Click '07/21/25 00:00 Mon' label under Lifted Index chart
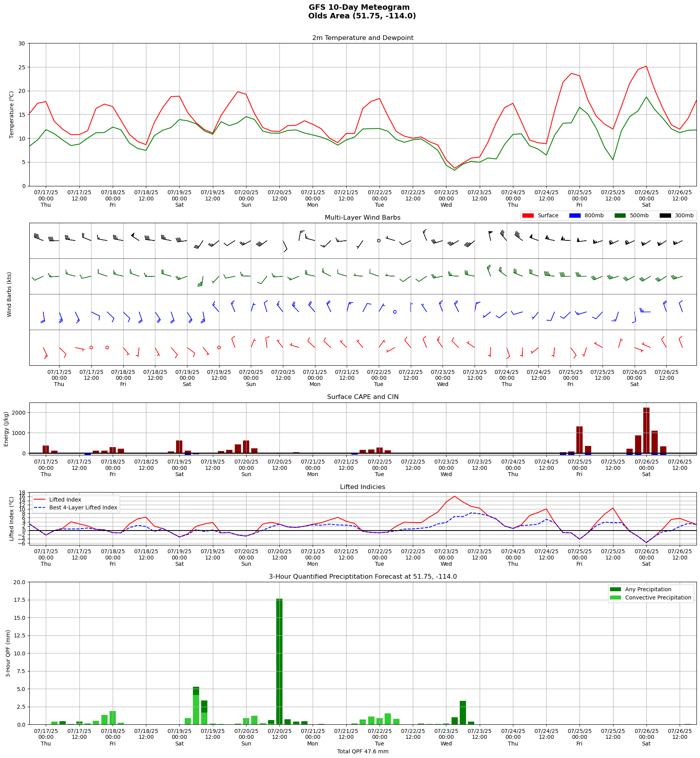This screenshot has width=700, height=758. click(313, 558)
